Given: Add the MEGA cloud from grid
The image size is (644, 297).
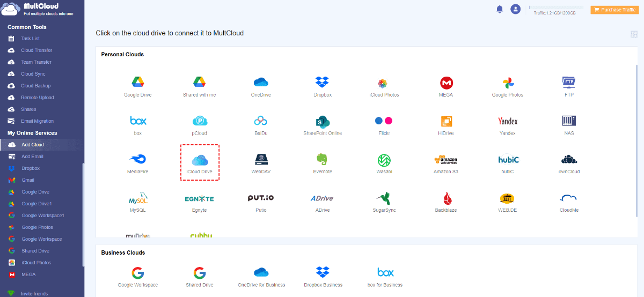Looking at the screenshot, I should click(x=446, y=86).
